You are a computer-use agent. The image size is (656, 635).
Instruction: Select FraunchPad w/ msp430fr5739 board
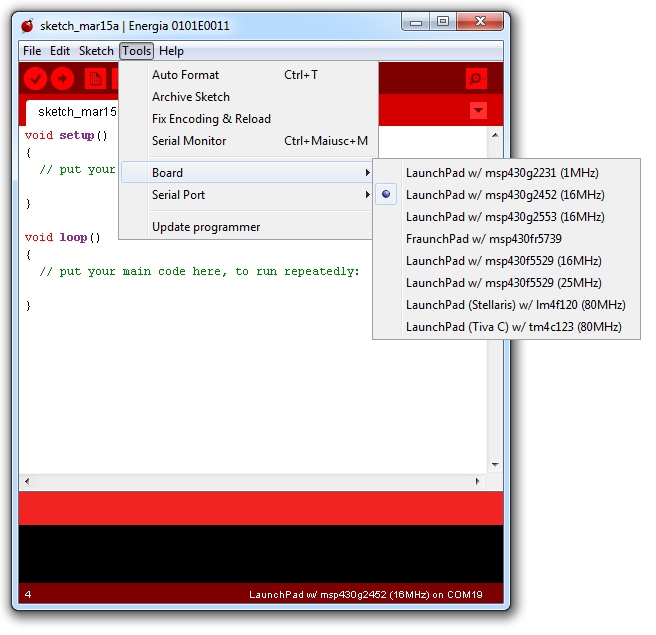pos(507,239)
